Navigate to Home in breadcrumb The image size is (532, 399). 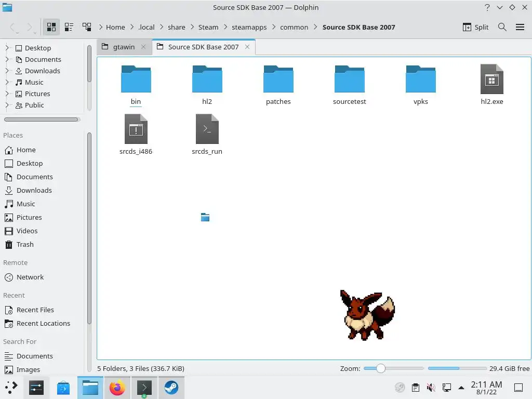115,27
